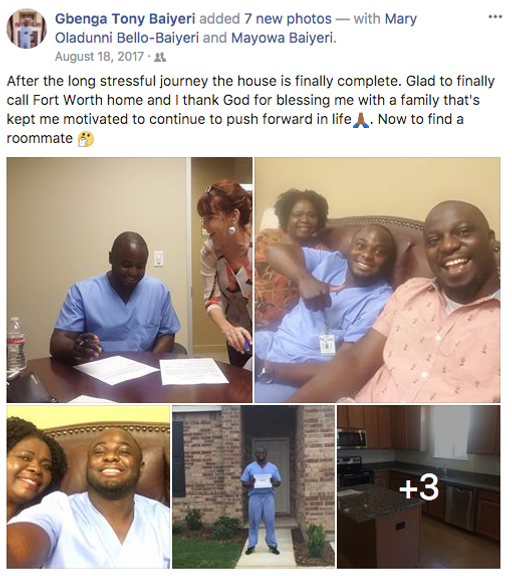This screenshot has width=512, height=576.
Task: Open the post options three-dot menu
Action: coord(495,17)
